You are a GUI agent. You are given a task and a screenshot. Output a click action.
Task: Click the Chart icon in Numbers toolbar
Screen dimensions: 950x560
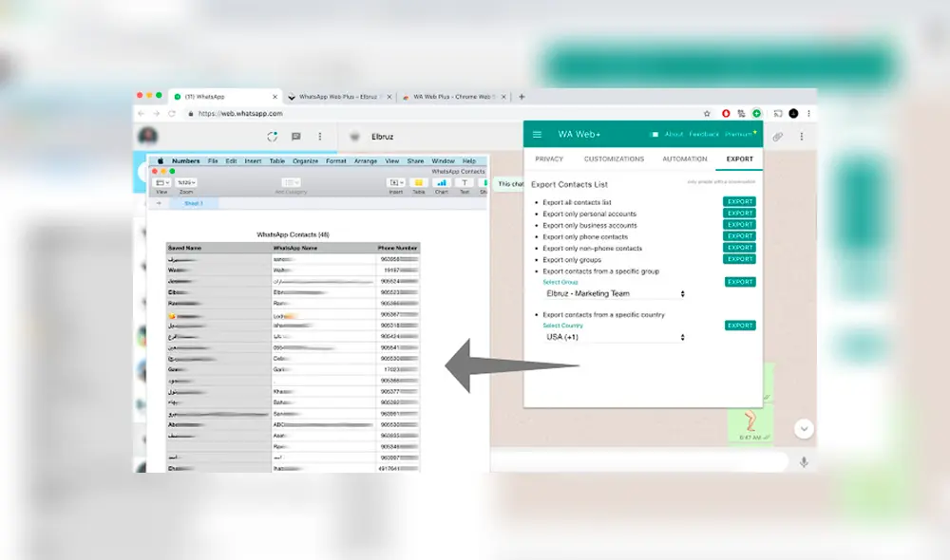pos(442,182)
